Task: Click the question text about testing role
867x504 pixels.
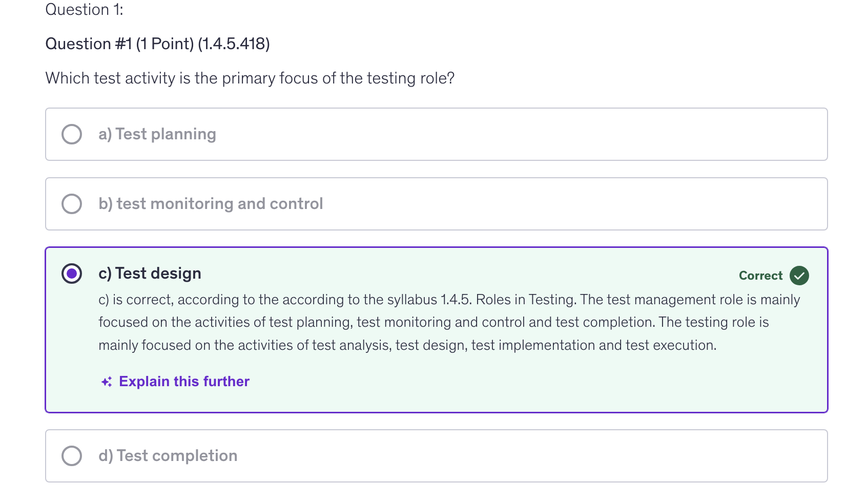Action: (250, 78)
